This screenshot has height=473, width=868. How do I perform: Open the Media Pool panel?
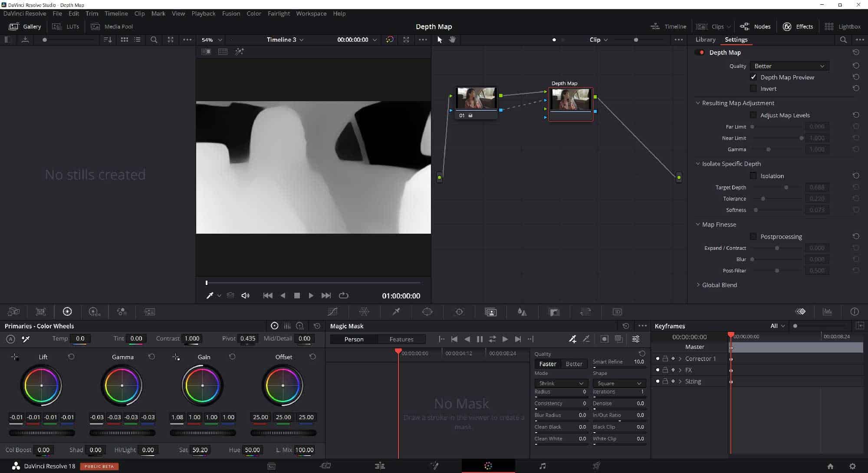[112, 26]
